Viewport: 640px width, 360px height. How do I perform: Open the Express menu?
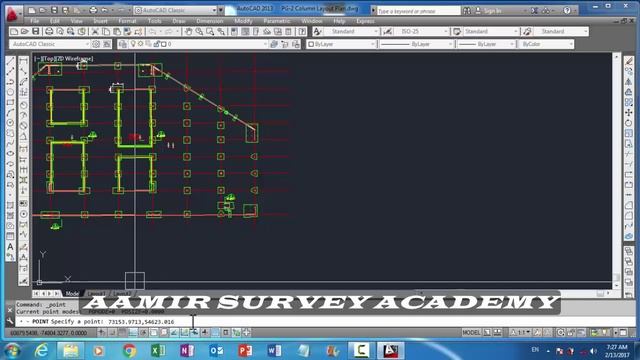coord(365,21)
